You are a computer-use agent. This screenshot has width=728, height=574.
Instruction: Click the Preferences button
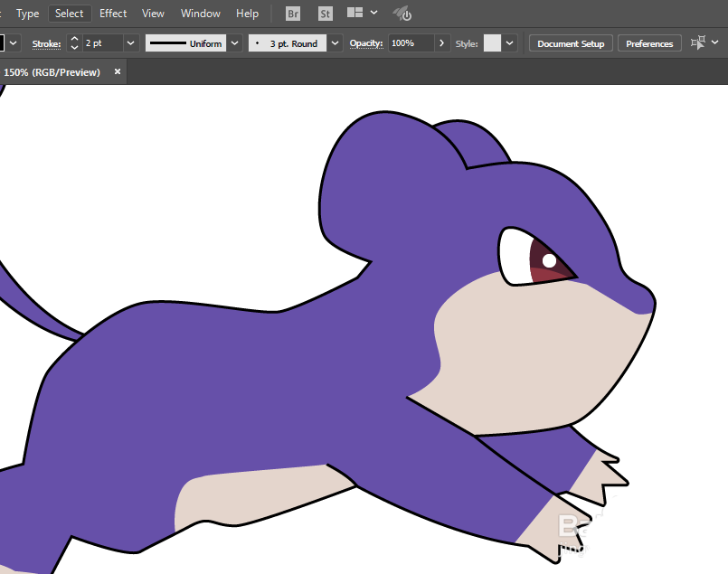pyautogui.click(x=649, y=43)
